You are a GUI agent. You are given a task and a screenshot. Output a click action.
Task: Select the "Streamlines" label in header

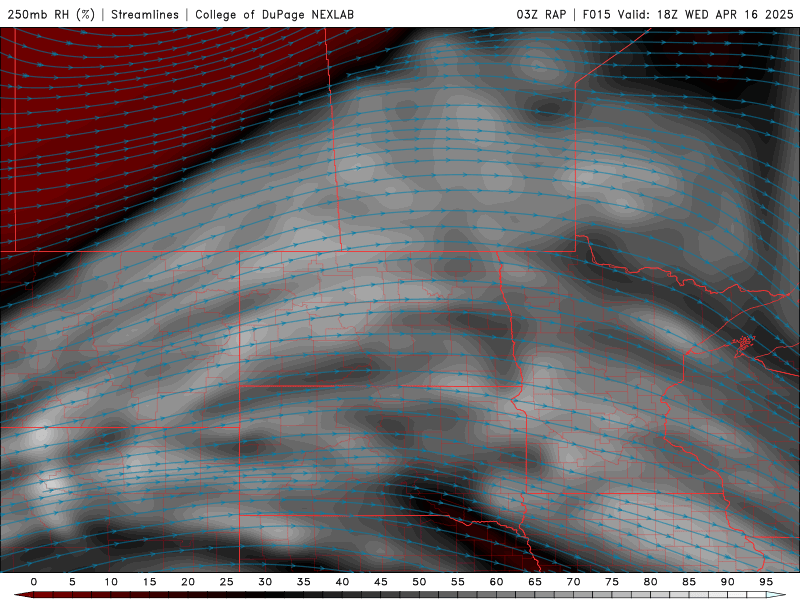(x=145, y=14)
